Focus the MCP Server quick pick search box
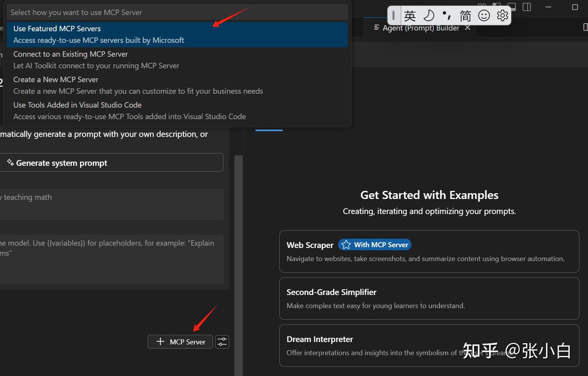This screenshot has height=376, width=588. point(177,12)
